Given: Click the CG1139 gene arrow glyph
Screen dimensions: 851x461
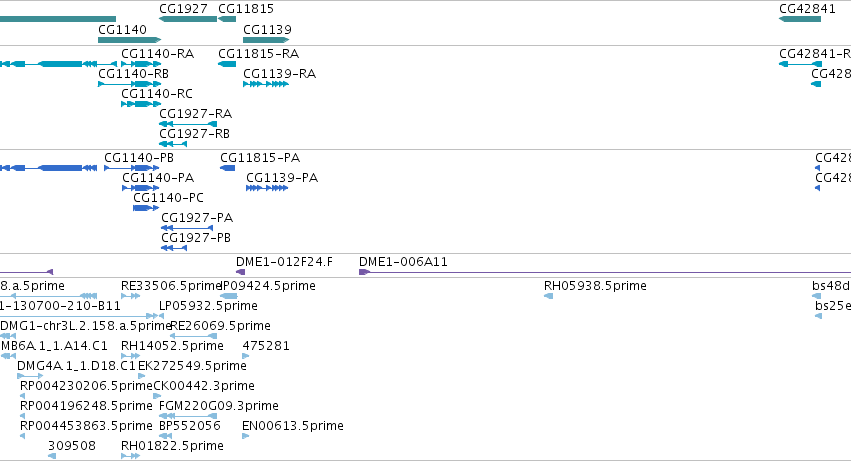Looking at the screenshot, I should click(x=266, y=40).
